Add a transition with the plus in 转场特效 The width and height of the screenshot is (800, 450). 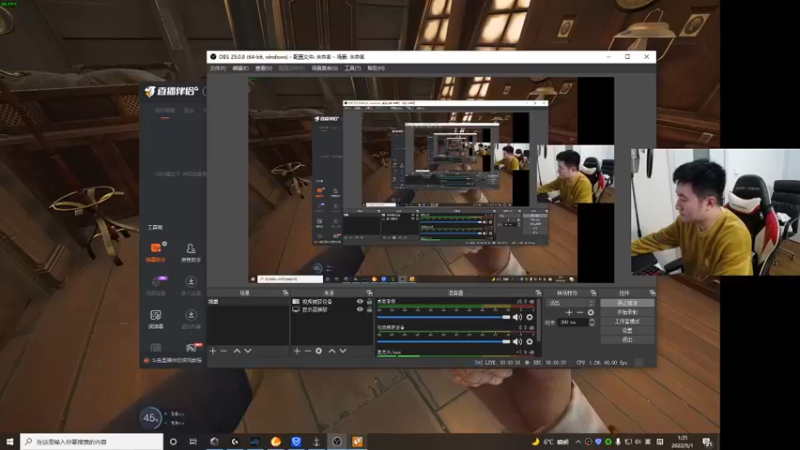569,312
